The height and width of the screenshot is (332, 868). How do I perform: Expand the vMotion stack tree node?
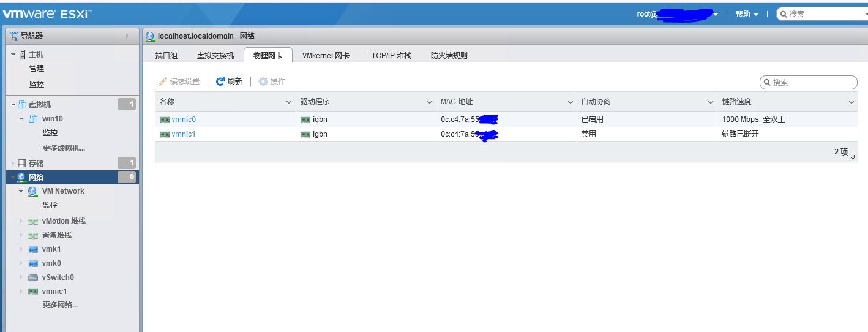click(x=21, y=221)
